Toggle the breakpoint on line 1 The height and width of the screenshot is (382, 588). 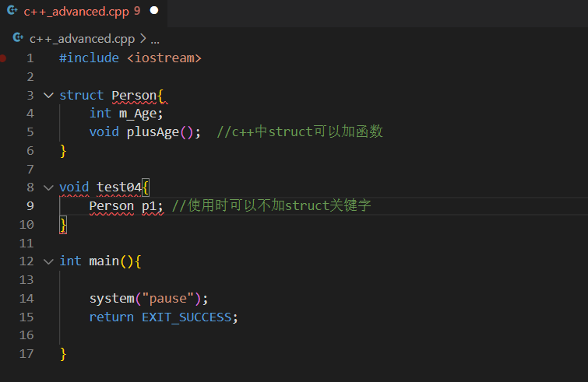click(5, 58)
